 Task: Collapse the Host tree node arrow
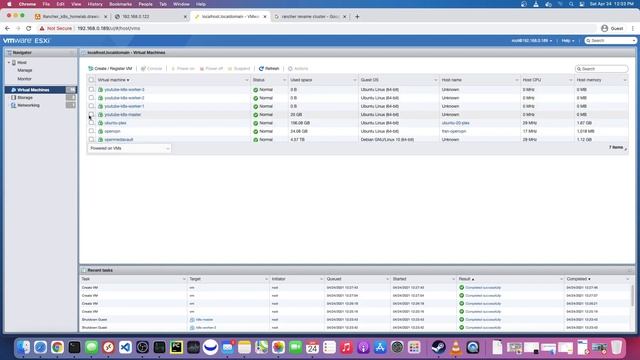pyautogui.click(x=9, y=62)
